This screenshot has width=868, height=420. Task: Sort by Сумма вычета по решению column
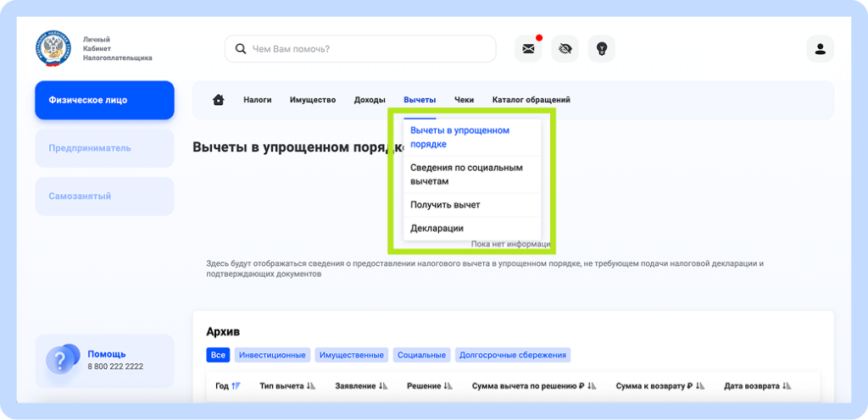[535, 386]
